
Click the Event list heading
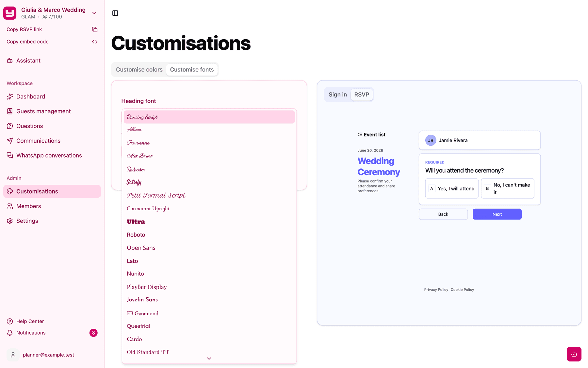(371, 135)
